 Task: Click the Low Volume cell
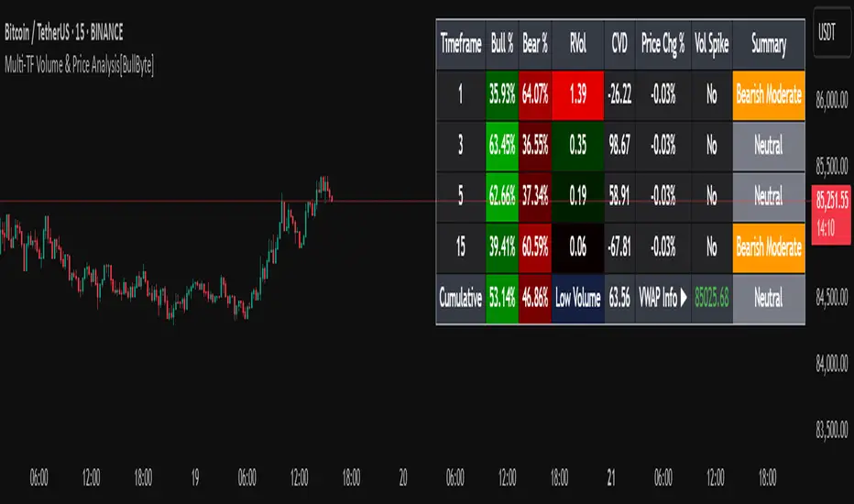pos(578,298)
